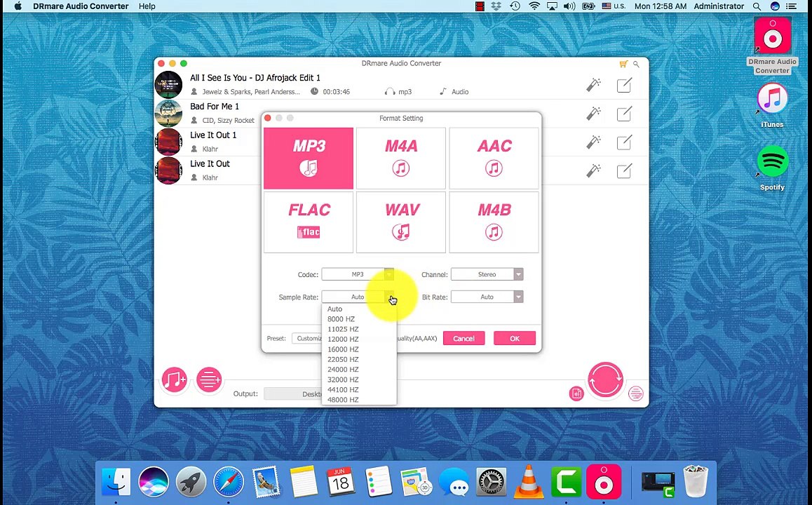Choose 8000 HZ sample rate

point(341,319)
